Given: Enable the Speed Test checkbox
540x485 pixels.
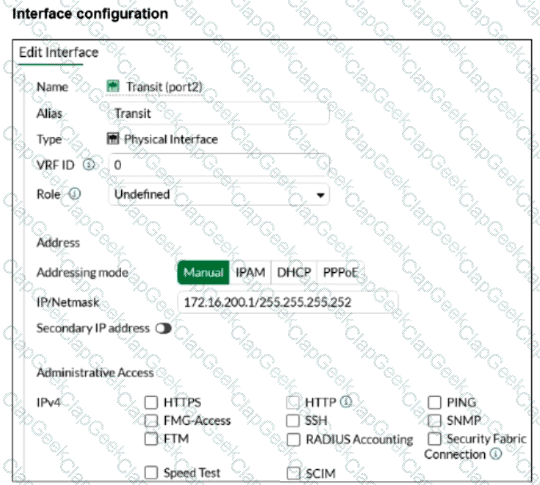Looking at the screenshot, I should [151, 473].
